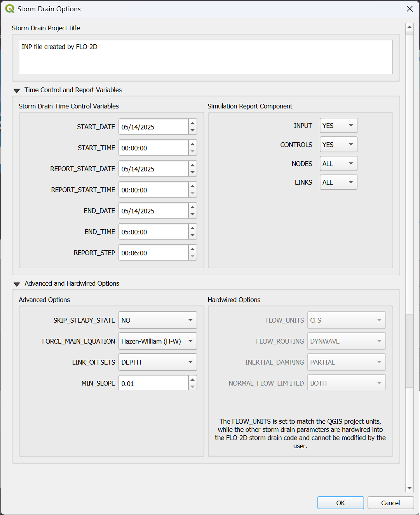Open the FORCE_MAIN_EQUATION Hazen-William dropdown

157,341
